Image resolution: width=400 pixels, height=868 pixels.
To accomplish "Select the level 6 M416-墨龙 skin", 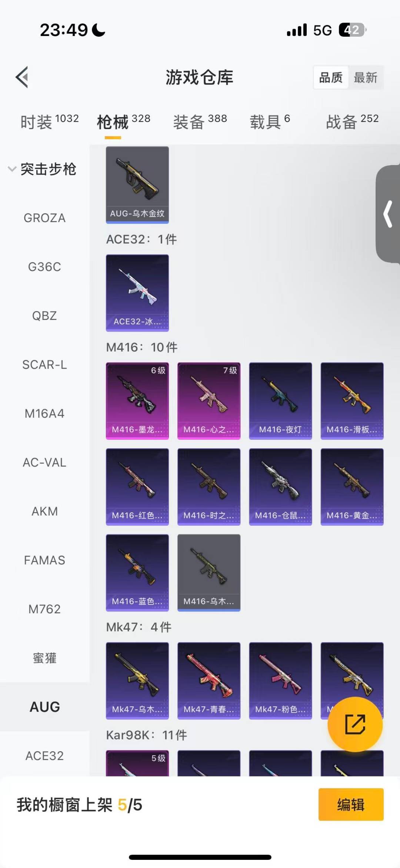I will (x=137, y=401).
